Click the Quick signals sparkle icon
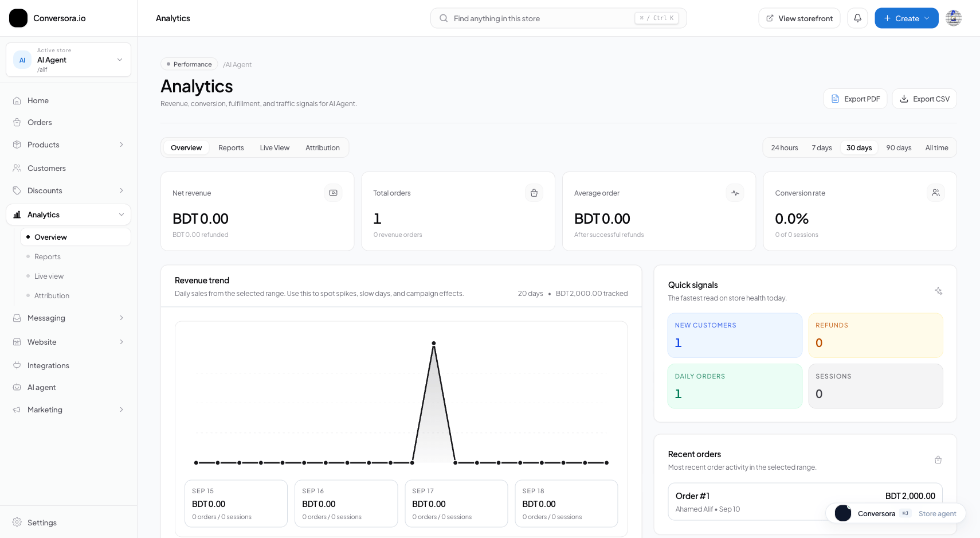The width and height of the screenshot is (980, 538). (938, 291)
